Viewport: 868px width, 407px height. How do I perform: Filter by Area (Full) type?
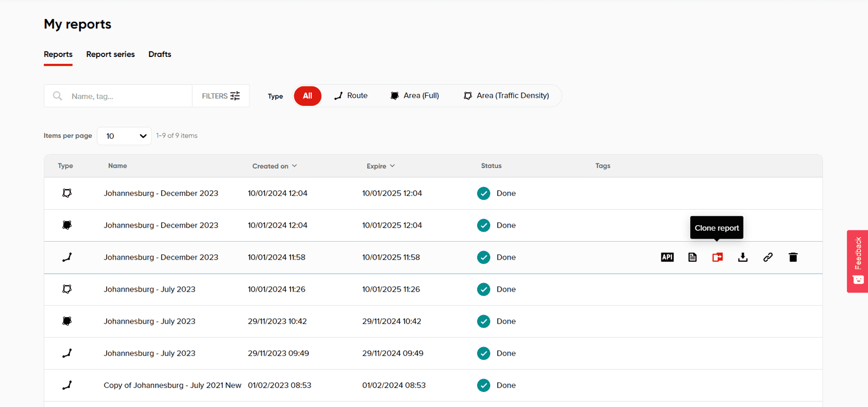(415, 96)
